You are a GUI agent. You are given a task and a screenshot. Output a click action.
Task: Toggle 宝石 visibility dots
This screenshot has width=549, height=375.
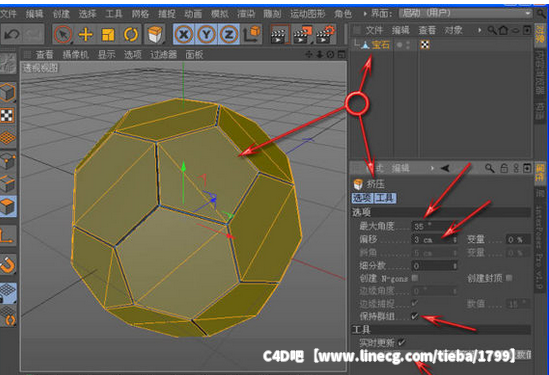[408, 45]
